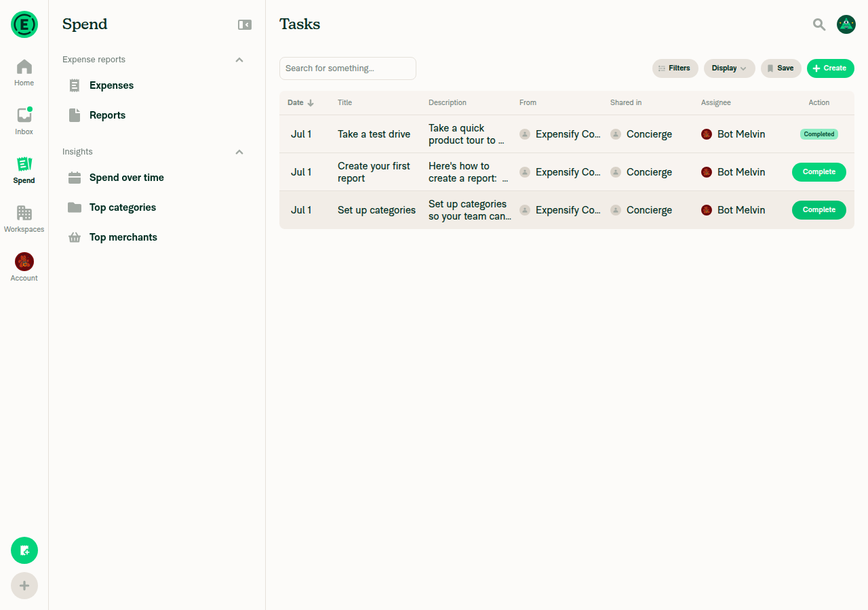Open the Create your first report title
The image size is (868, 610).
click(374, 172)
